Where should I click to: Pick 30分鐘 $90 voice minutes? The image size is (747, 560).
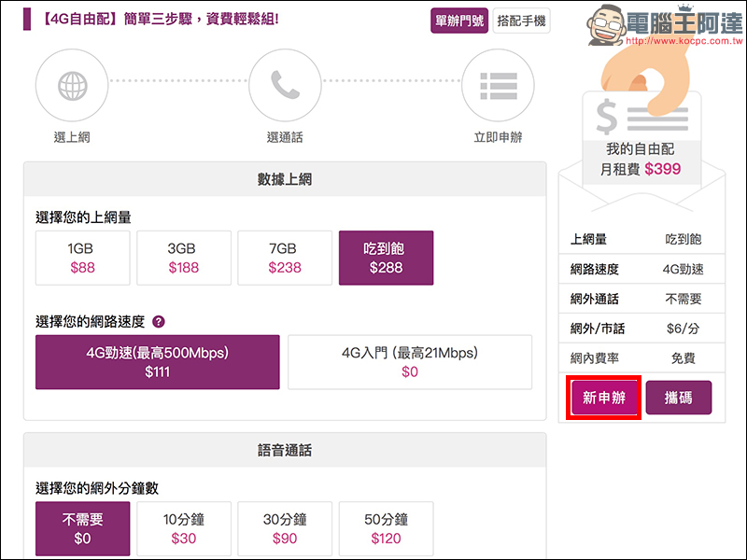285,529
